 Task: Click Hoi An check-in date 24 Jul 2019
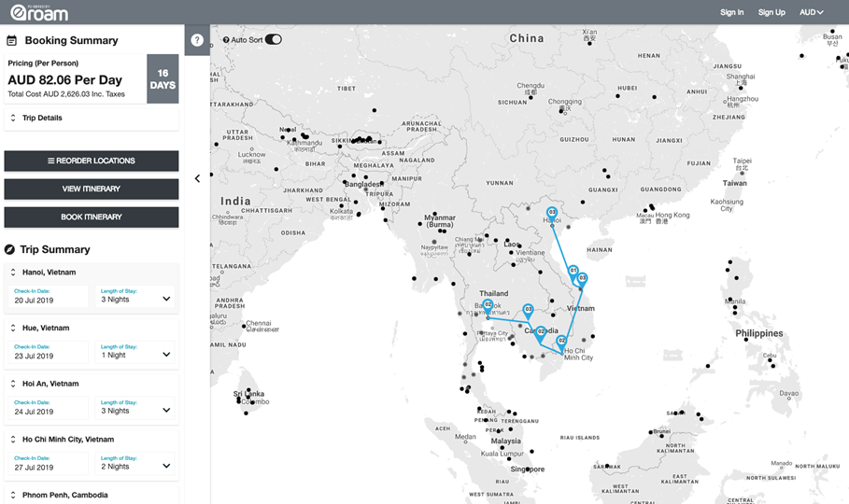point(49,408)
